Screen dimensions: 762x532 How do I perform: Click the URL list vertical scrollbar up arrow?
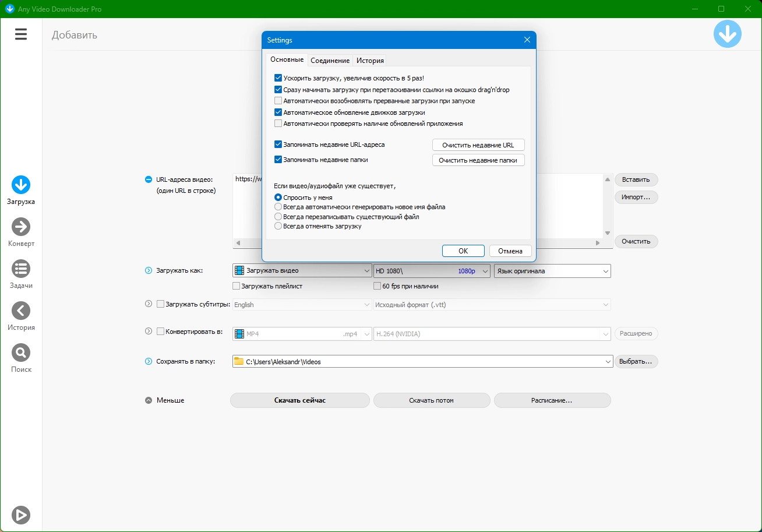point(608,178)
